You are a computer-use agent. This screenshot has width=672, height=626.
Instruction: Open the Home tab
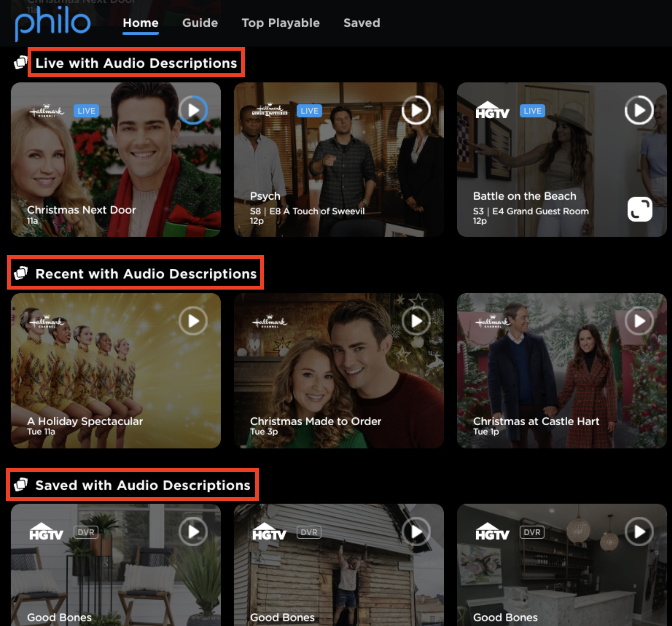coord(141,23)
